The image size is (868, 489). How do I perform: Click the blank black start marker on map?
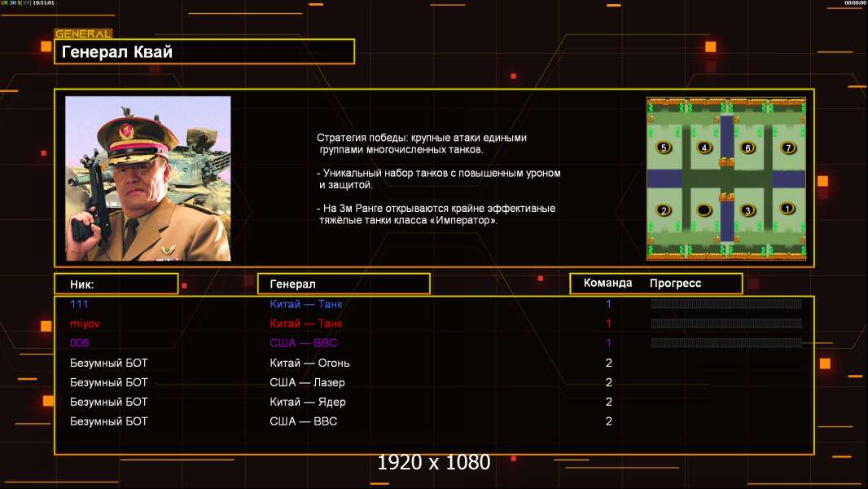(704, 210)
